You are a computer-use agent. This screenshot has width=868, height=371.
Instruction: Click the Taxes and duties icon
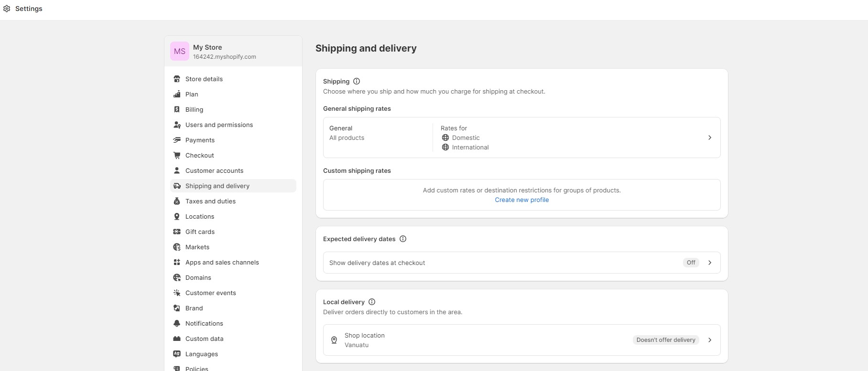(x=177, y=201)
